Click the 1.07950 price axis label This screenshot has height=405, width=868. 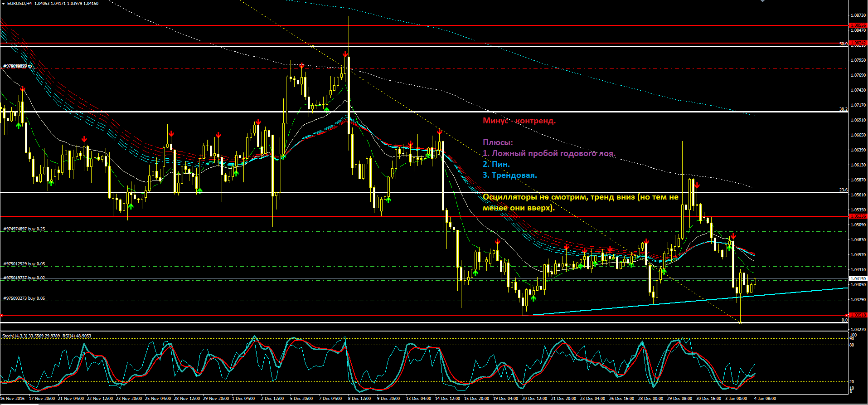tap(859, 60)
